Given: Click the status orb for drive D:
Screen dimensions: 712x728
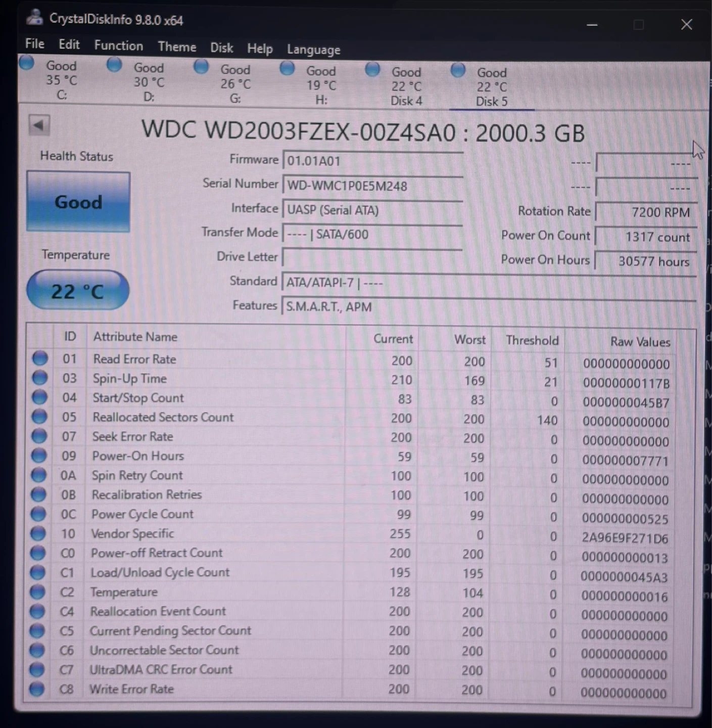Looking at the screenshot, I should coord(114,65).
